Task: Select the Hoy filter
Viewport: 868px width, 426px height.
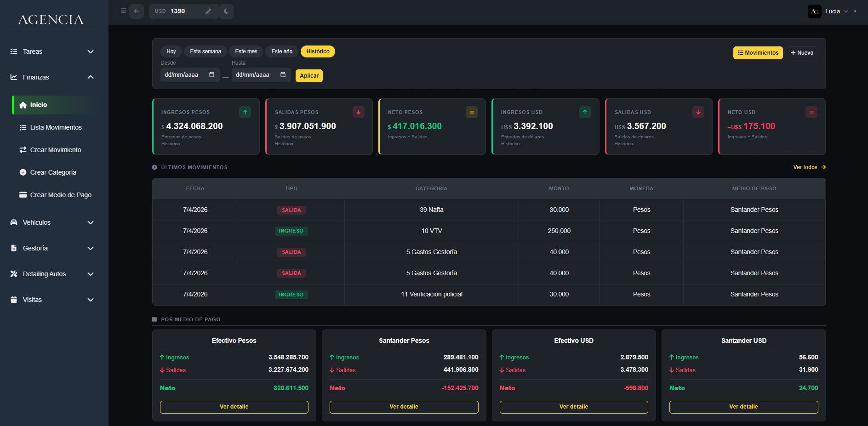Action: click(x=171, y=51)
